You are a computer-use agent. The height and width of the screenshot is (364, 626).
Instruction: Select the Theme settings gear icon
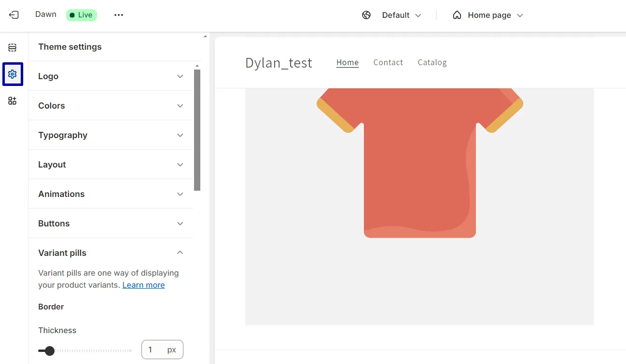click(13, 74)
